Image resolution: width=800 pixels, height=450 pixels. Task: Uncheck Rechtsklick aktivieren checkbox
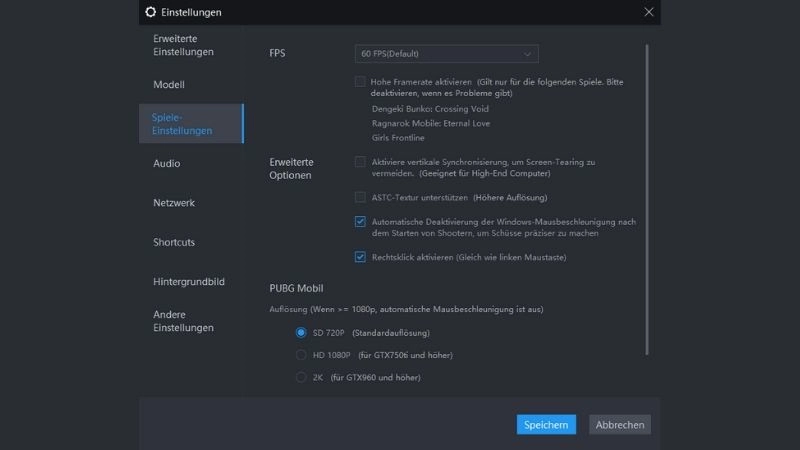pos(360,257)
